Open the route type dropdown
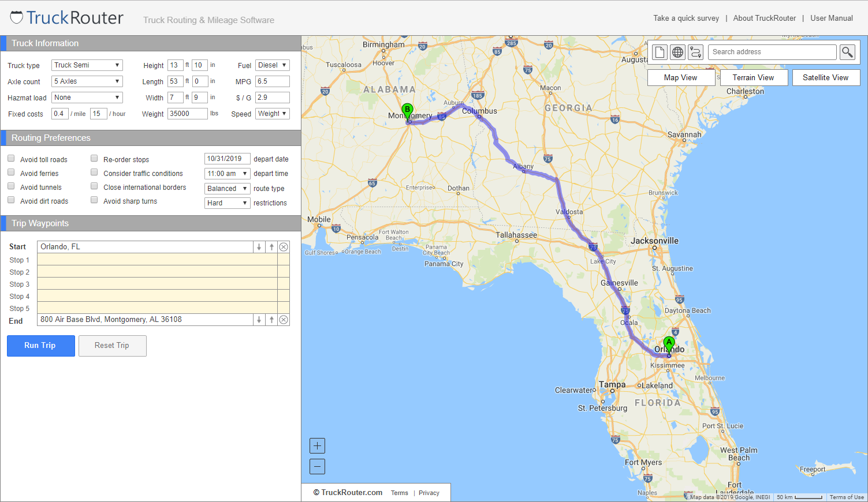 point(228,189)
